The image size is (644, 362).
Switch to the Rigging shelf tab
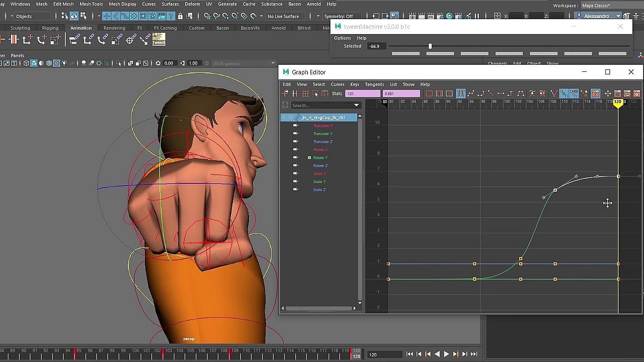pos(50,28)
